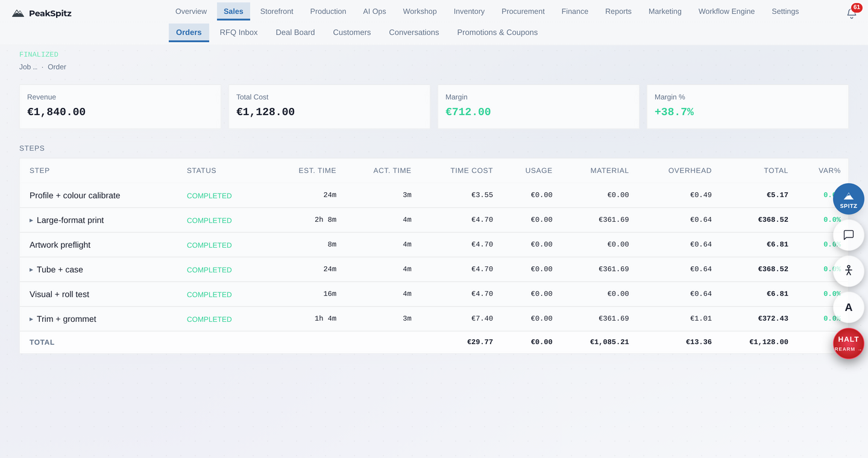
Task: Expand the Large-format print step
Action: (x=31, y=221)
